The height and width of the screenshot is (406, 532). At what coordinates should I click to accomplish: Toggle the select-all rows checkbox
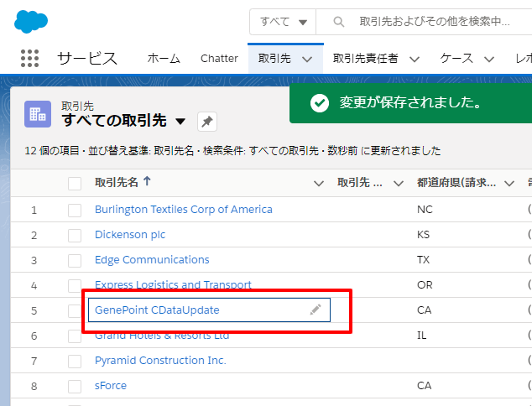click(x=75, y=183)
